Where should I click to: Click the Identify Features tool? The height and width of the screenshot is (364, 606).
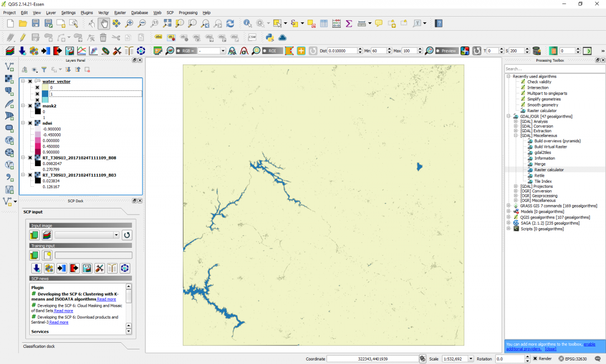pyautogui.click(x=247, y=23)
